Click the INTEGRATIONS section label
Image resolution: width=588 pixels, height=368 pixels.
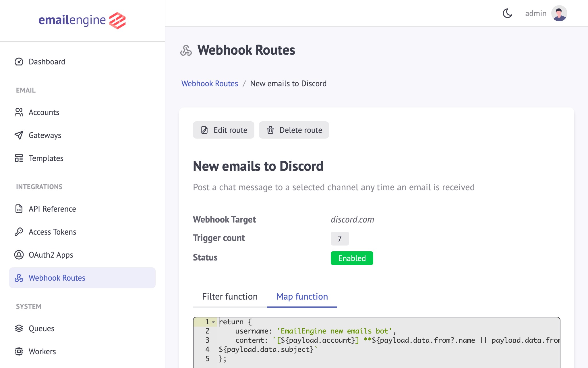(39, 187)
